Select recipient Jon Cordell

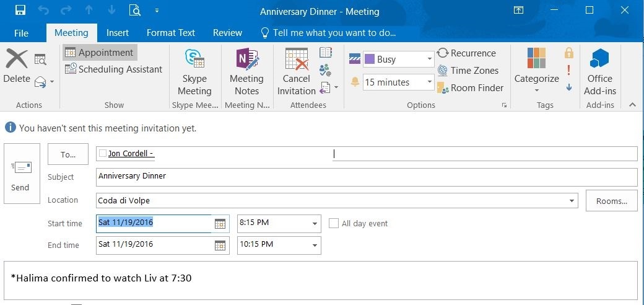click(131, 154)
